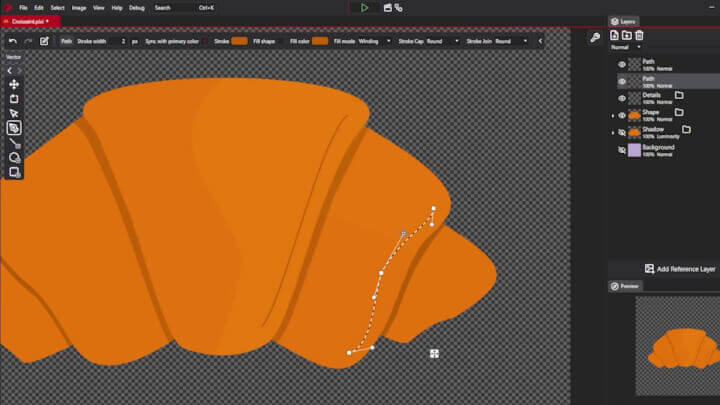
Task: Select the topmost Path layer row
Action: point(668,65)
